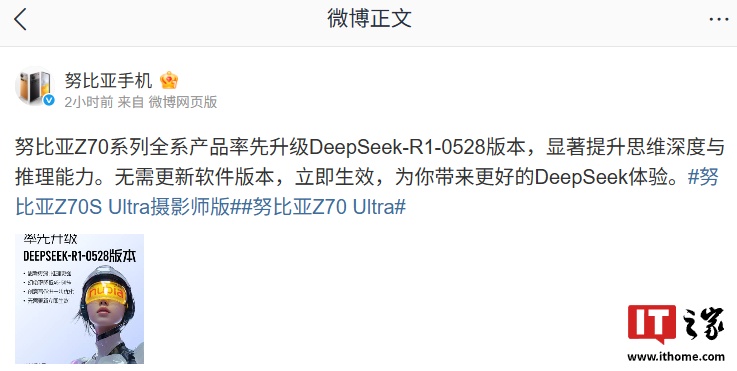
Task: Click the crown membership icon beside username
Action: point(169,80)
